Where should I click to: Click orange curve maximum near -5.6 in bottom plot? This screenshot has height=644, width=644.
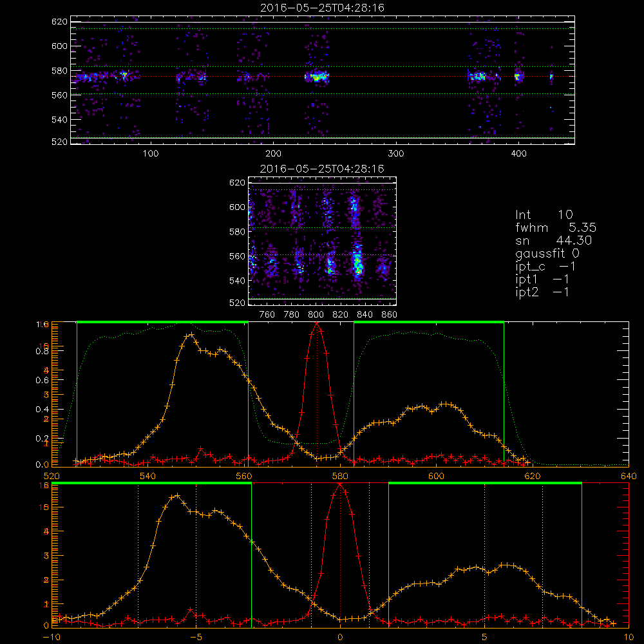(177, 495)
